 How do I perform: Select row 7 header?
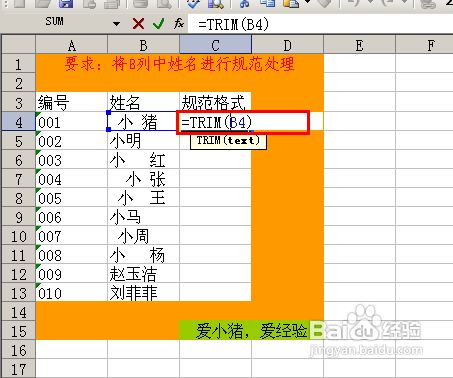[x=19, y=178]
